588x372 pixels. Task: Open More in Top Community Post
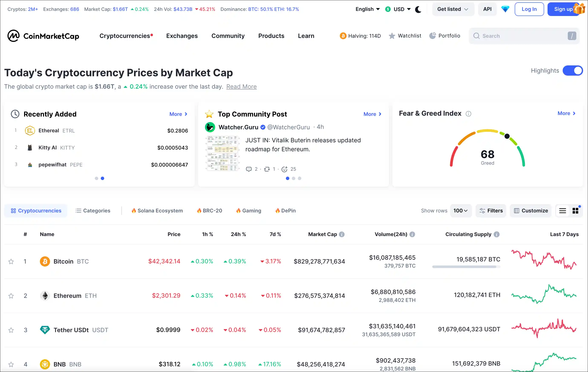pyautogui.click(x=372, y=114)
